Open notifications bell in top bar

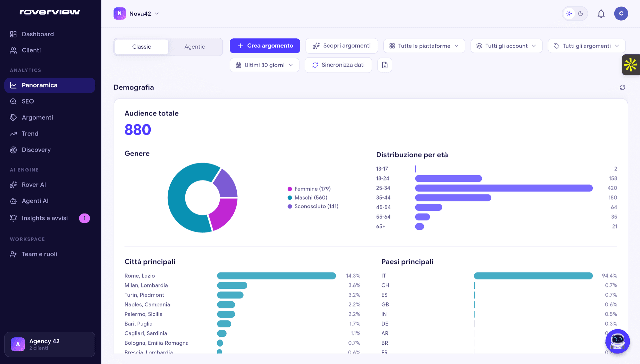[601, 14]
